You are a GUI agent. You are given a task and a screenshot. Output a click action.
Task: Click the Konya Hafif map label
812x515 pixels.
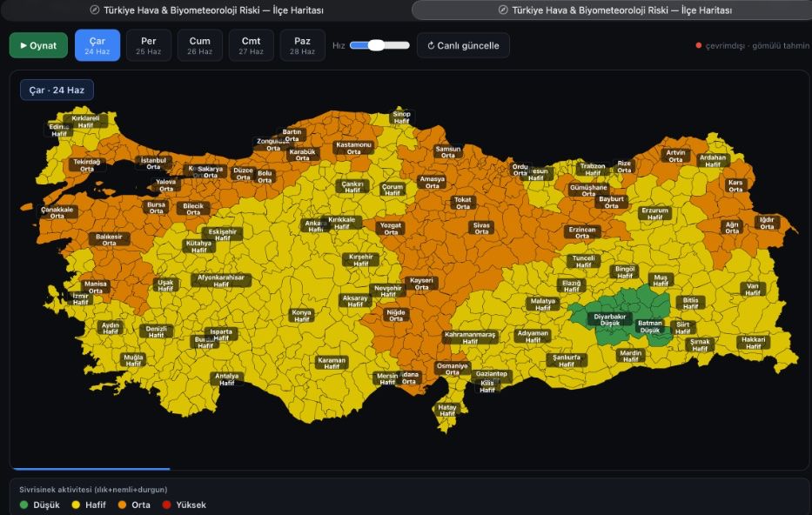[301, 316]
